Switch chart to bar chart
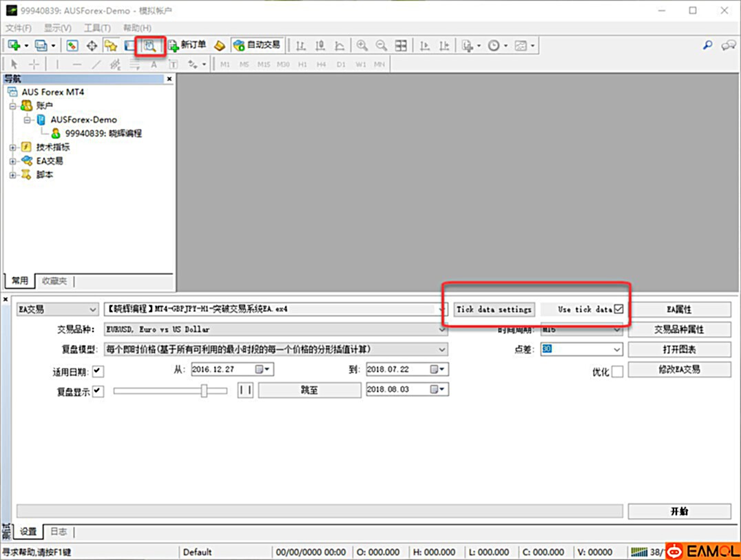The height and width of the screenshot is (560, 741). 300,45
